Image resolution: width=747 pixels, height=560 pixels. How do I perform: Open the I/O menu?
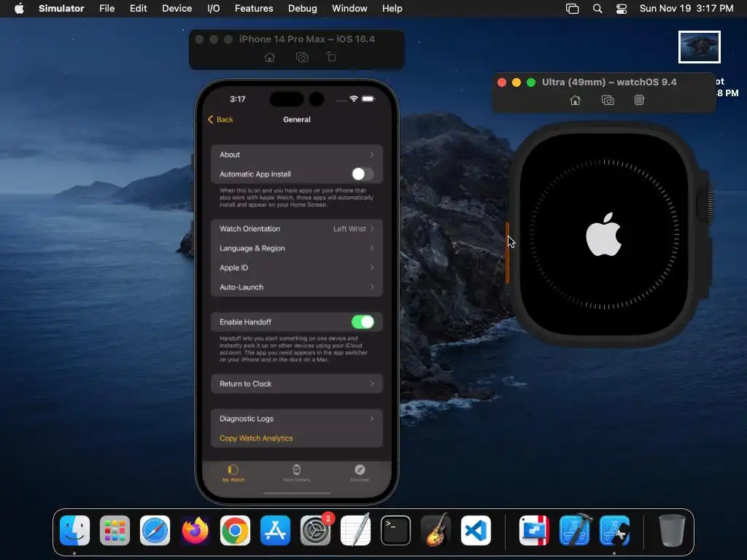(214, 9)
